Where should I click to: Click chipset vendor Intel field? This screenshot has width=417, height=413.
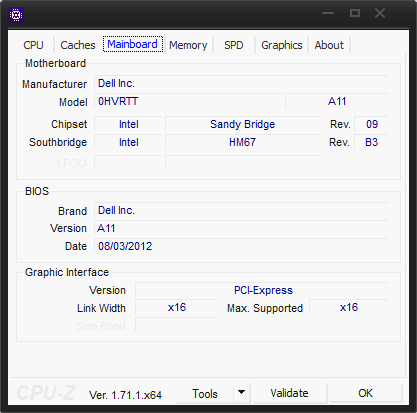pyautogui.click(x=129, y=124)
